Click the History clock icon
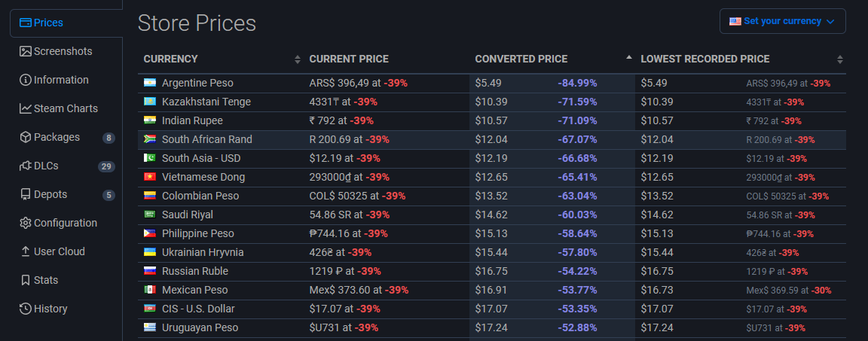This screenshot has width=868, height=341. pyautogui.click(x=25, y=309)
